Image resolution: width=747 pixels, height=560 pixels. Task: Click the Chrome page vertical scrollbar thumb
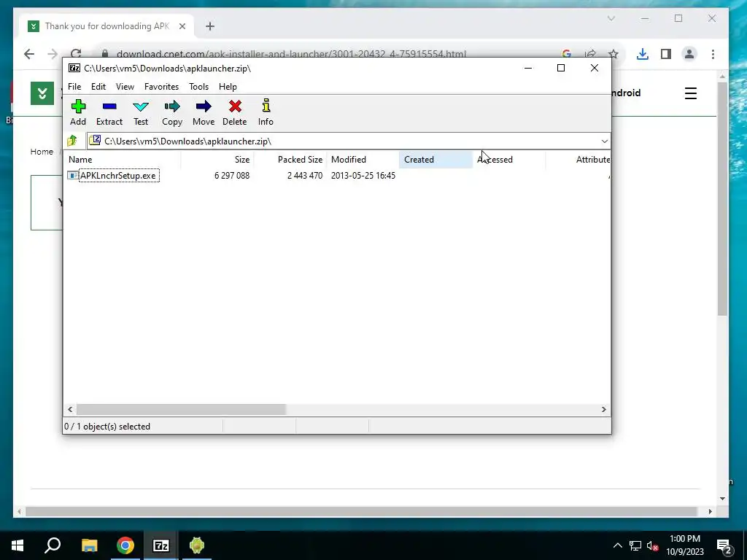pyautogui.click(x=722, y=198)
